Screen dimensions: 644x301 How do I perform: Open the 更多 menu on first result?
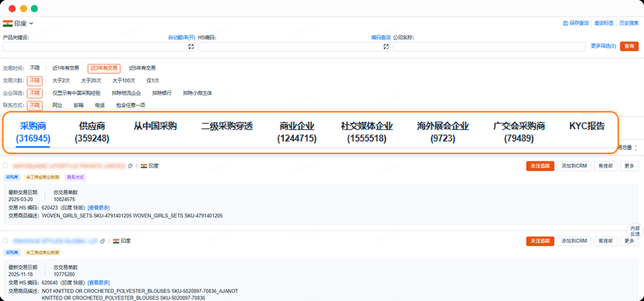point(629,166)
